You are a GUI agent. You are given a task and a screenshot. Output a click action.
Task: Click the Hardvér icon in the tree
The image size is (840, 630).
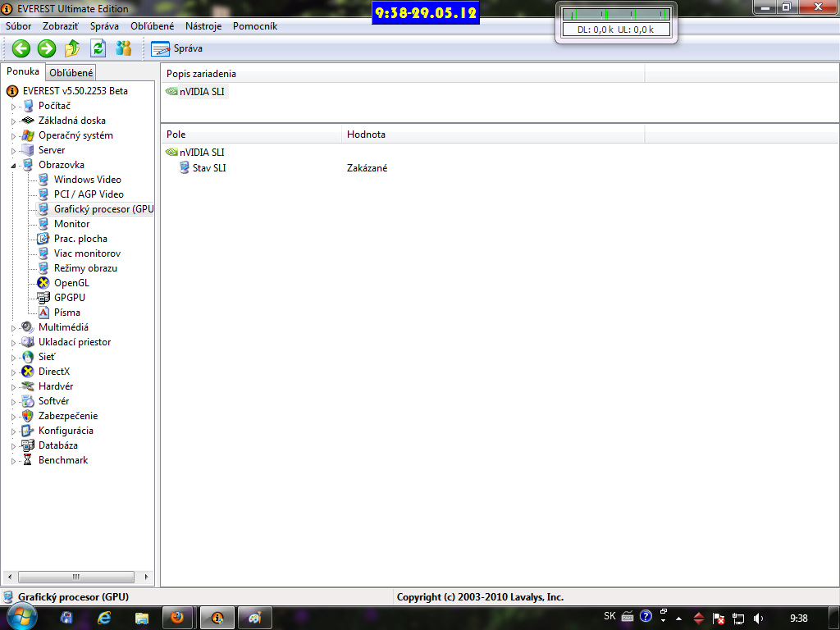(x=28, y=386)
